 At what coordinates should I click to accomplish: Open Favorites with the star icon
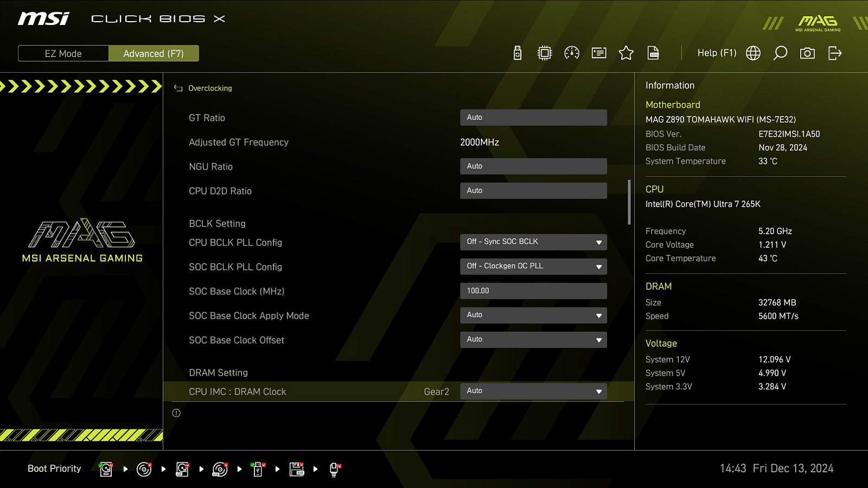point(626,53)
